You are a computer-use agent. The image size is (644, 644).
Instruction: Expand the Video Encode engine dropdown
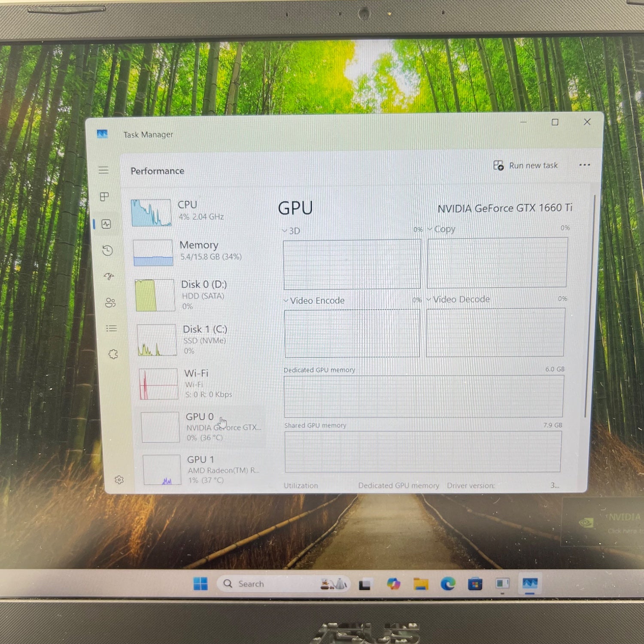point(314,301)
